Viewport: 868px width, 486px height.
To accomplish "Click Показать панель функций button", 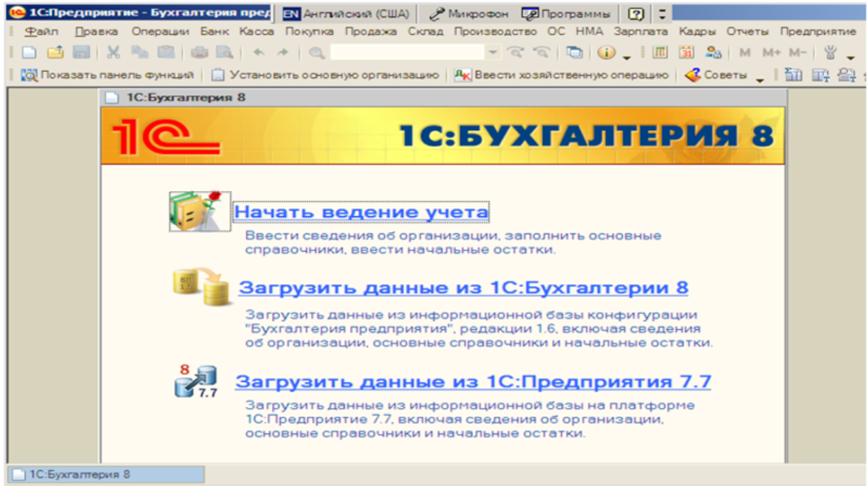I will 107,75.
